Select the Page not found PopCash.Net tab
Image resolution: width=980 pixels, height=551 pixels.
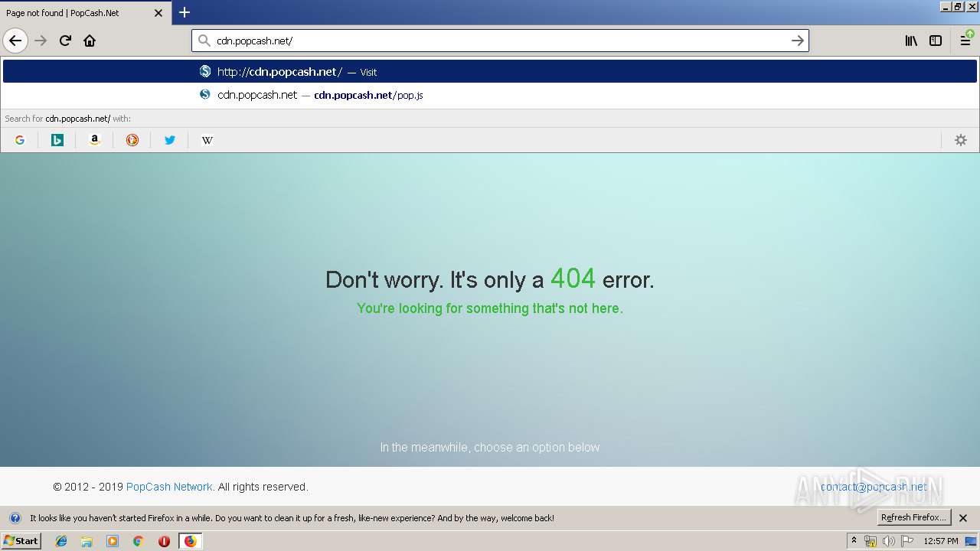click(x=85, y=13)
